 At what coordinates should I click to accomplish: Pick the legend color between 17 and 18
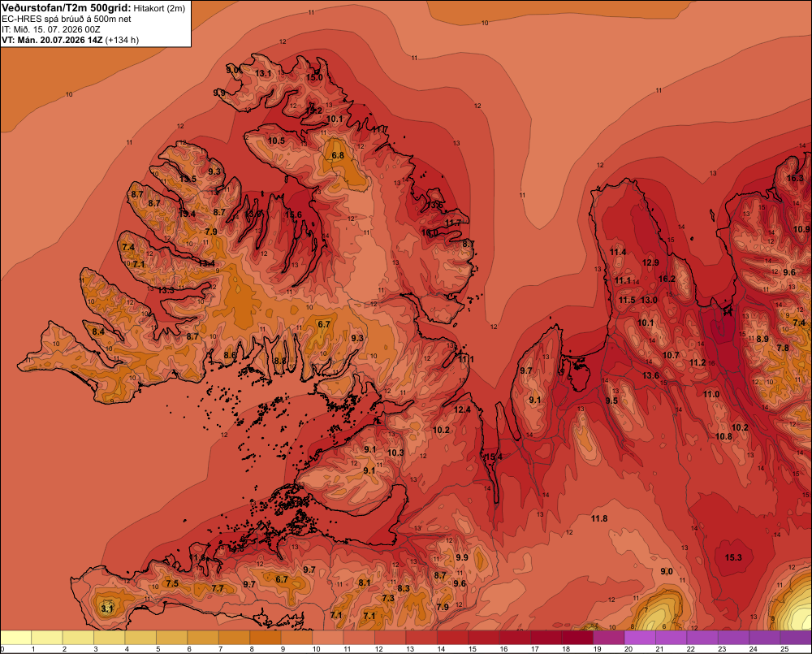pos(546,638)
